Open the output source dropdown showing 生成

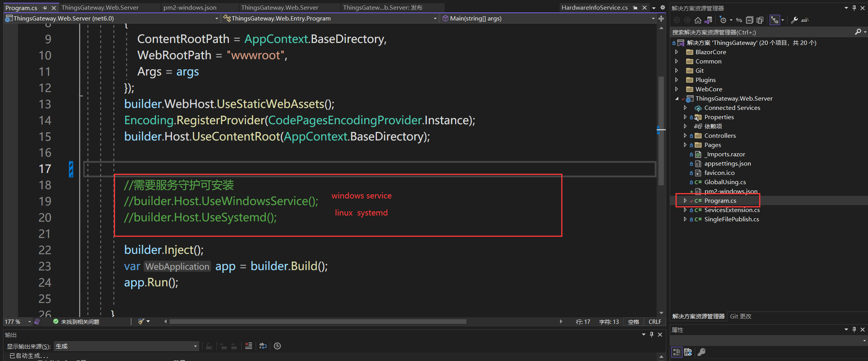pyautogui.click(x=126, y=346)
